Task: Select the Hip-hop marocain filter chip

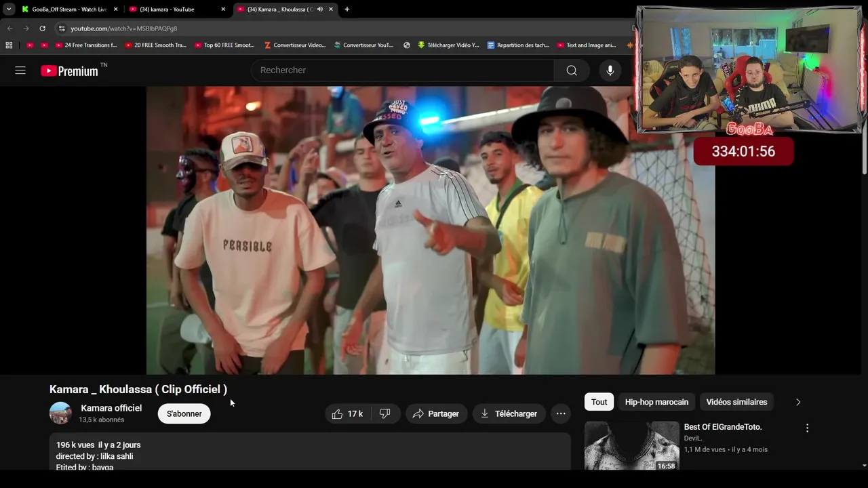Action: (656, 402)
